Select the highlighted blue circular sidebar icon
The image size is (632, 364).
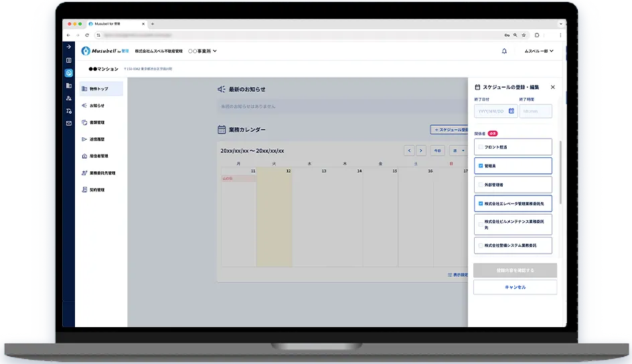[x=69, y=73]
